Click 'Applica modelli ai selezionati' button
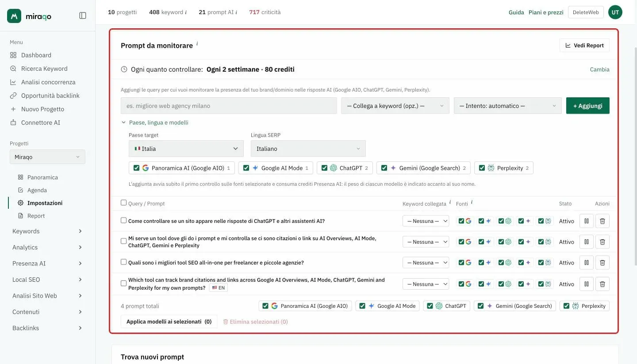Screen dimensions: 637x364 point(169,322)
